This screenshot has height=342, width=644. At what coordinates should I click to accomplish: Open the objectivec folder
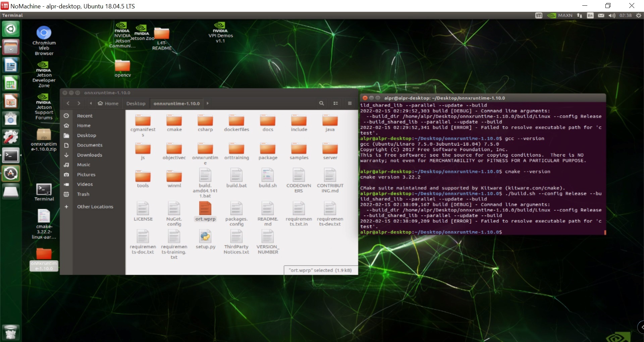click(x=174, y=151)
